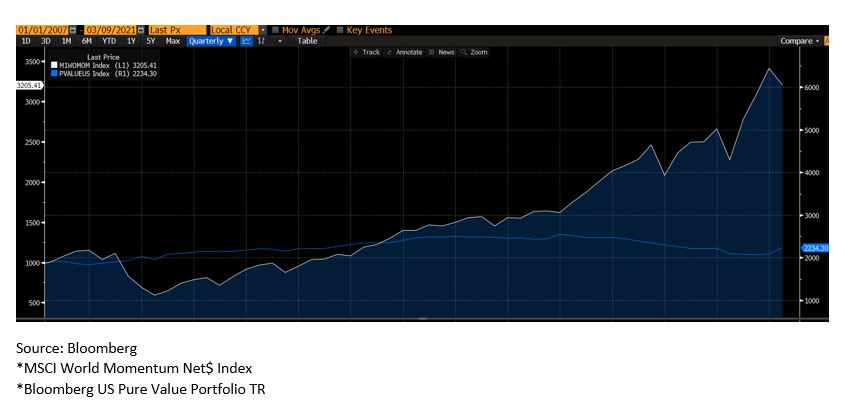This screenshot has width=844, height=411.
Task: Click Local CCY field
Action: [x=235, y=30]
